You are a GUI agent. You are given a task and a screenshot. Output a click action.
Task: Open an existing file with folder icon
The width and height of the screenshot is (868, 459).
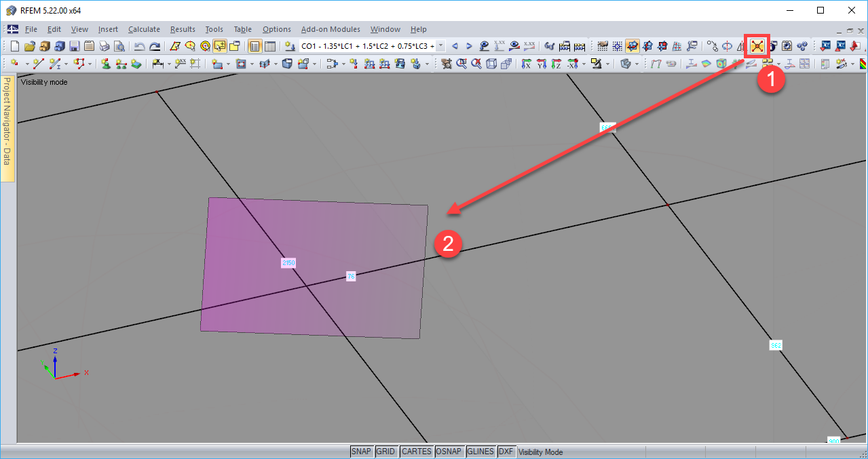click(x=29, y=46)
